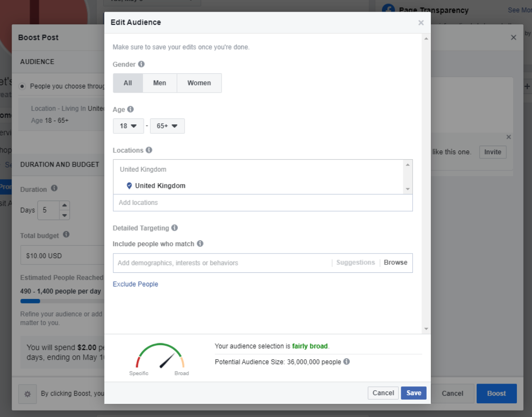Save the audience edits
Viewport: 532px width, 417px height.
[413, 393]
